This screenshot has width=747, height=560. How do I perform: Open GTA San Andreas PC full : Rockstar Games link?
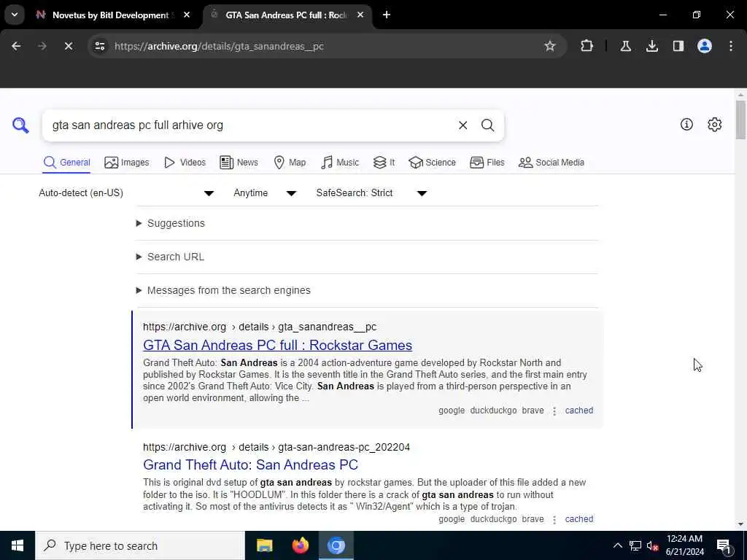point(277,345)
